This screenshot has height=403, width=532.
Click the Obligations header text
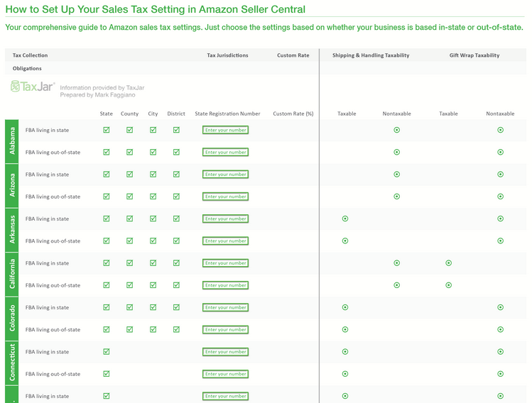point(27,68)
